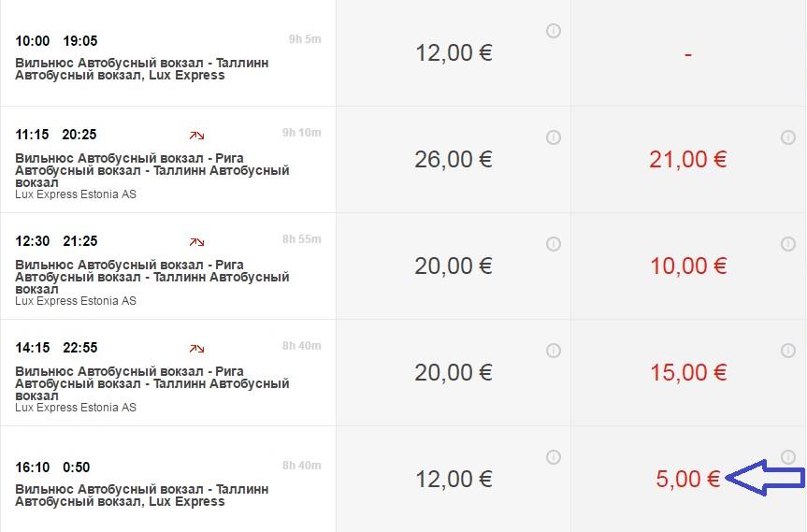Click info icon beside 12,00 € for 10:00 trip
The width and height of the screenshot is (807, 532).
554,31
